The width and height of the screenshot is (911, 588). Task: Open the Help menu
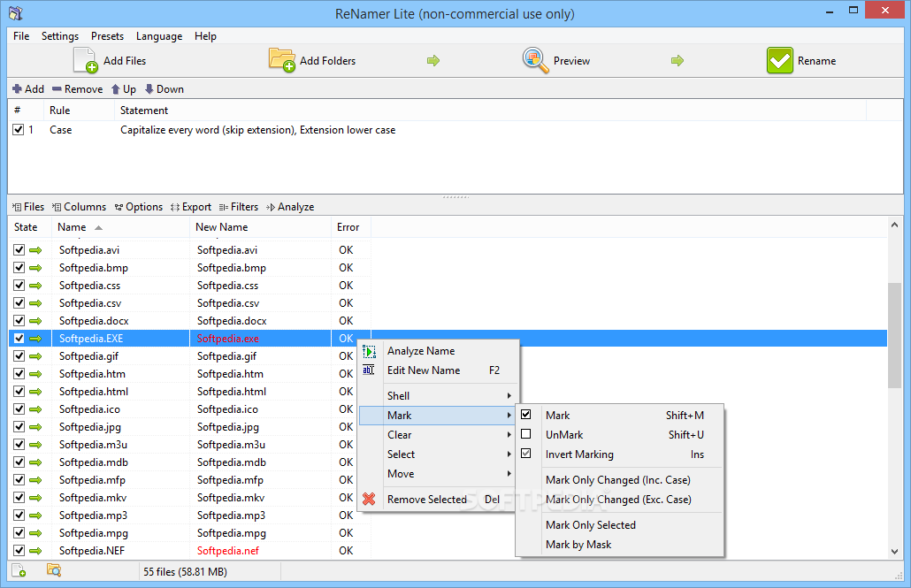(x=206, y=36)
